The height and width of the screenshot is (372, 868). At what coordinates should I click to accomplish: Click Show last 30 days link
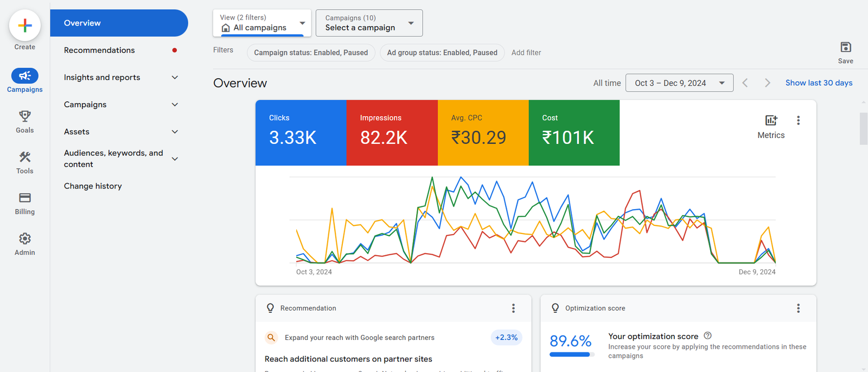tap(819, 83)
